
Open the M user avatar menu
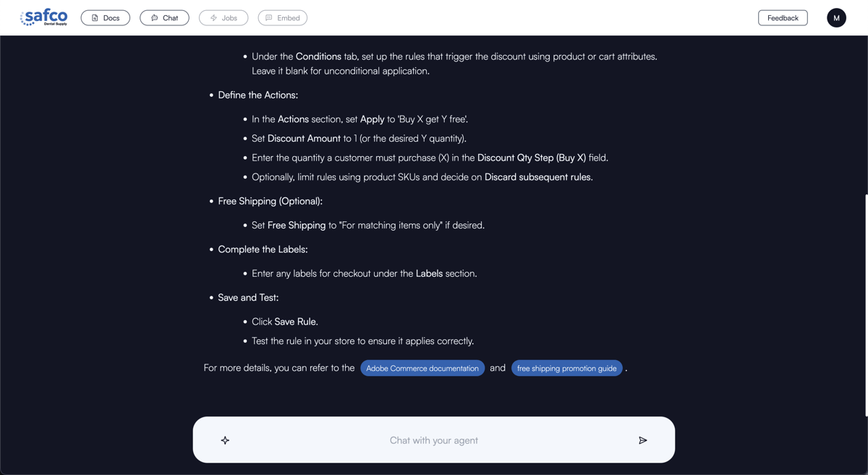836,18
